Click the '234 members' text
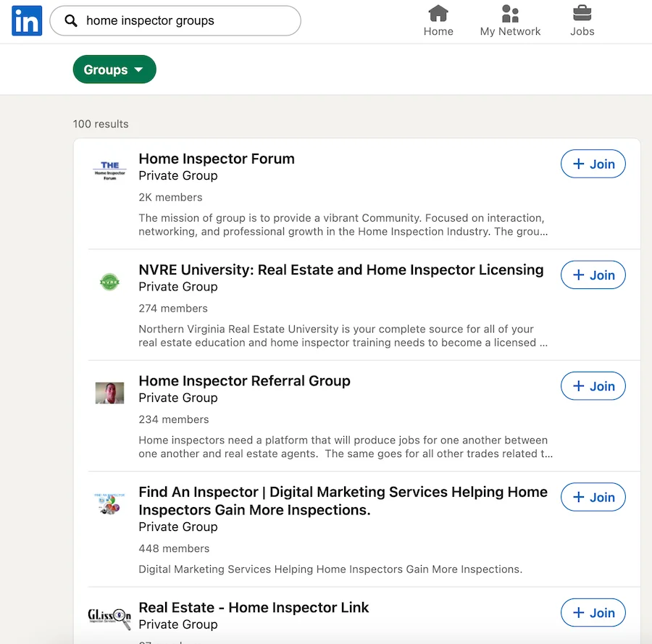Viewport: 652px width, 644px height. (174, 419)
